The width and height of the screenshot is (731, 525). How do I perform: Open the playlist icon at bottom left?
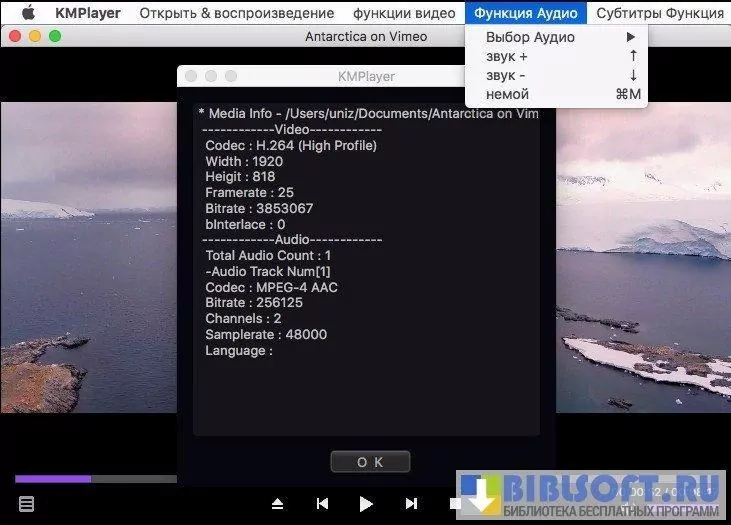pos(27,504)
